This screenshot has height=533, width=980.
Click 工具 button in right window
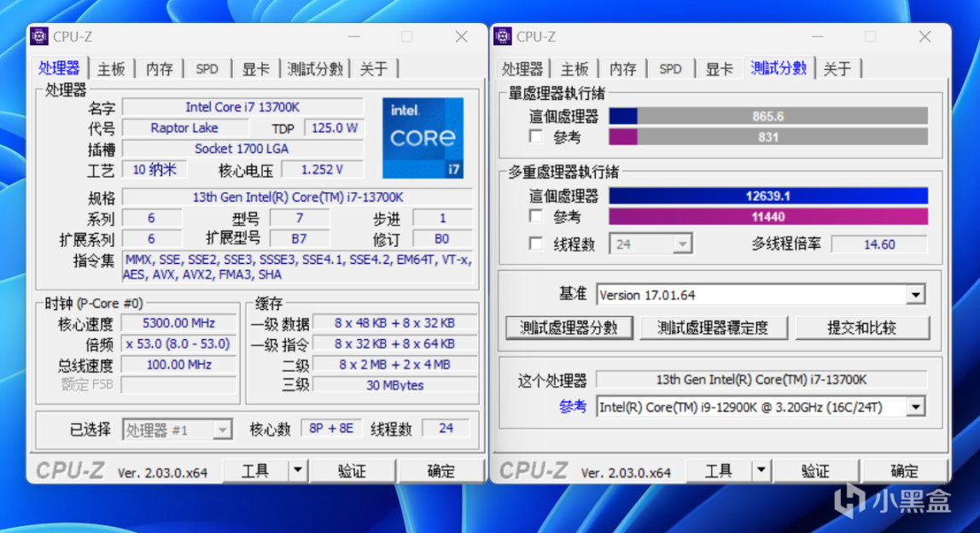[x=720, y=471]
